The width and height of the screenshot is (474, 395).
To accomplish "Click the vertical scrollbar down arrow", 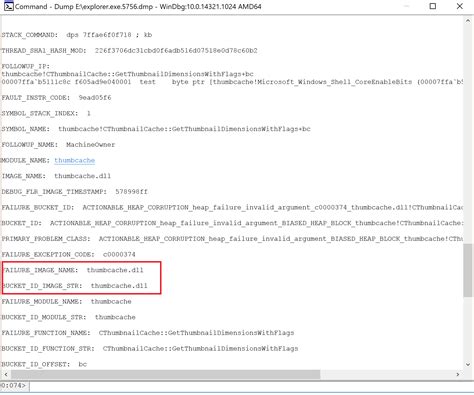I will (468, 365).
